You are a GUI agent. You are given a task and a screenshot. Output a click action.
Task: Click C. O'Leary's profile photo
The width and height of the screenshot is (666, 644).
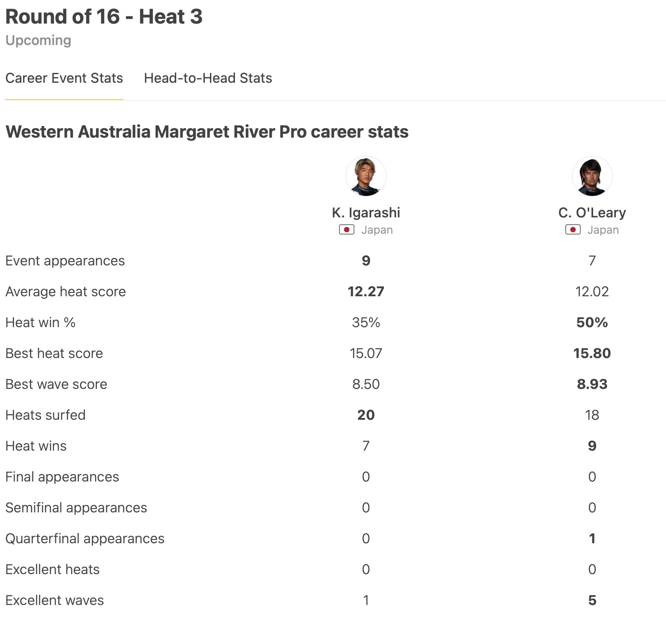pyautogui.click(x=592, y=176)
